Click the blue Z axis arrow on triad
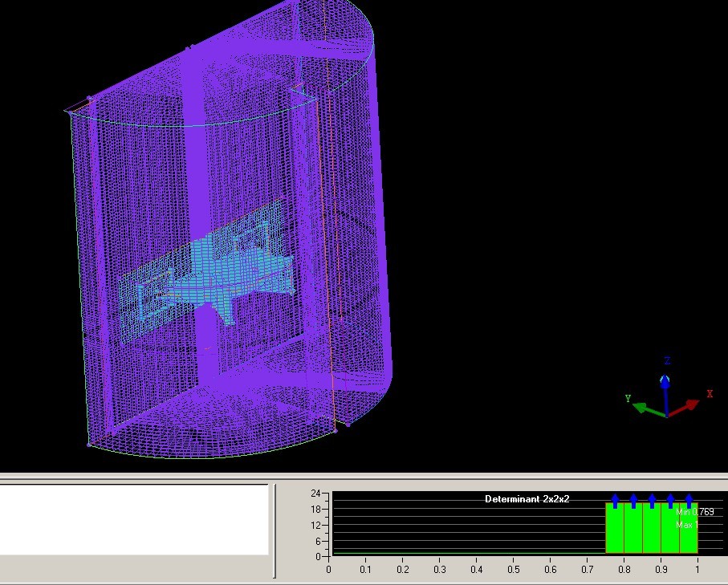 pyautogui.click(x=665, y=384)
